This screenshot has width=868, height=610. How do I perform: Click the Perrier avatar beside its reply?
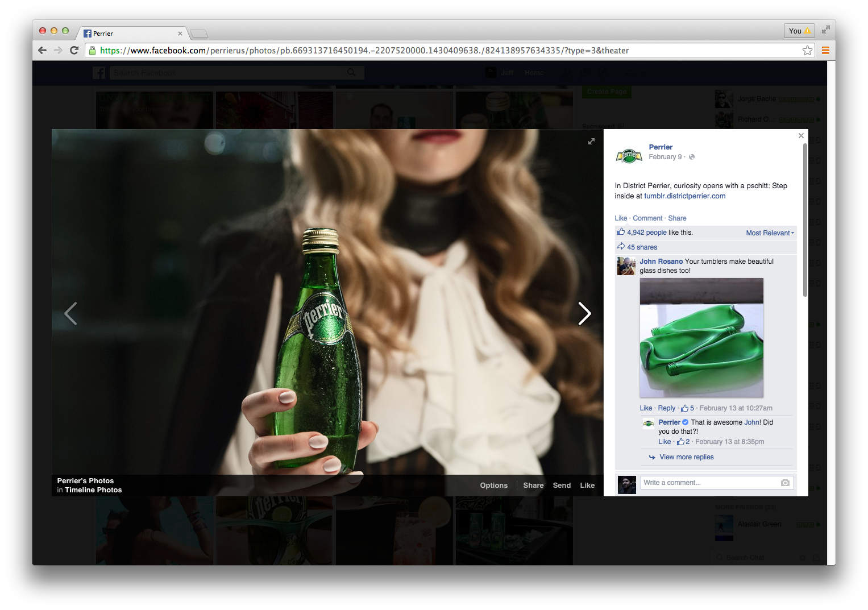pos(649,423)
